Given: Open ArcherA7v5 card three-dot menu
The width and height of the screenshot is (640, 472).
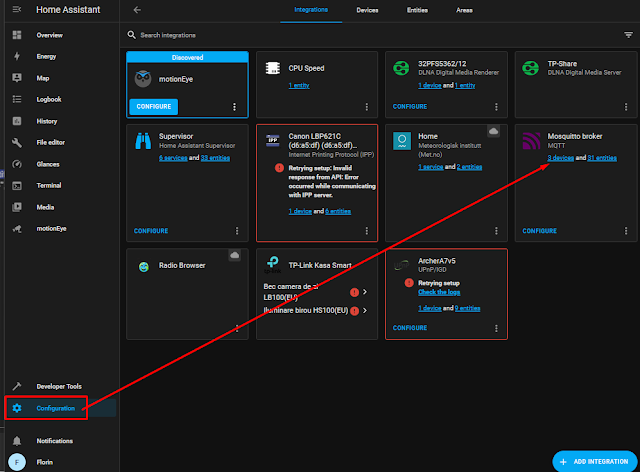Looking at the screenshot, I should (x=496, y=328).
